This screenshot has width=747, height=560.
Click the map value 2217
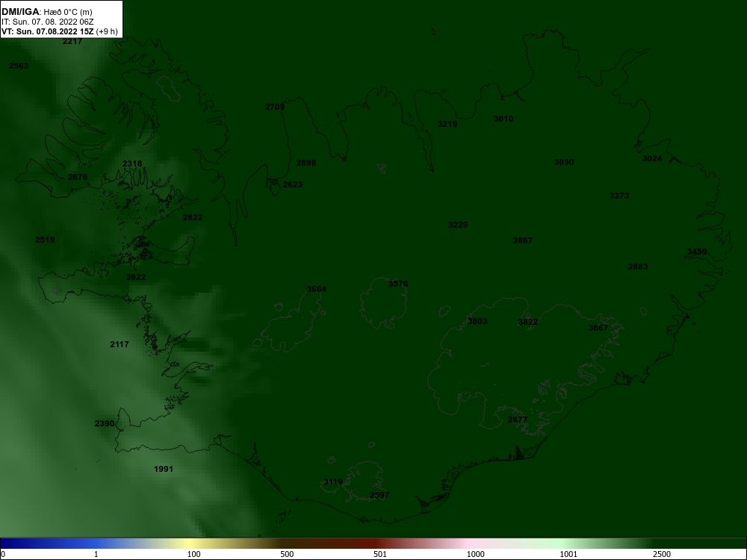point(72,41)
